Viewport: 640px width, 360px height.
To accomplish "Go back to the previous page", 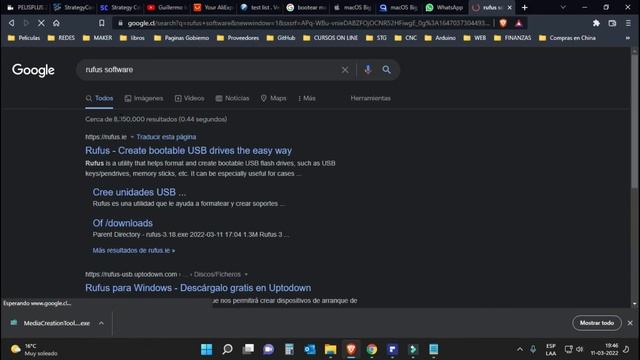I will 11,23.
